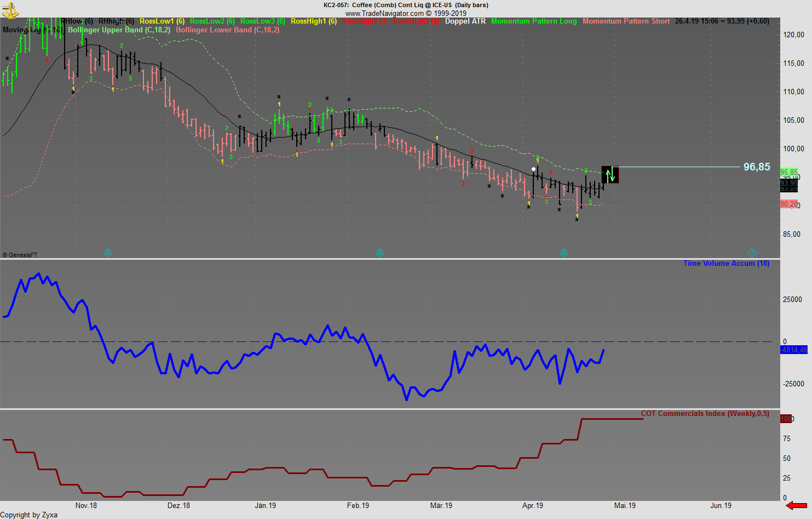Select the up/down arrow trade signal box
The image size is (812, 519).
click(610, 175)
